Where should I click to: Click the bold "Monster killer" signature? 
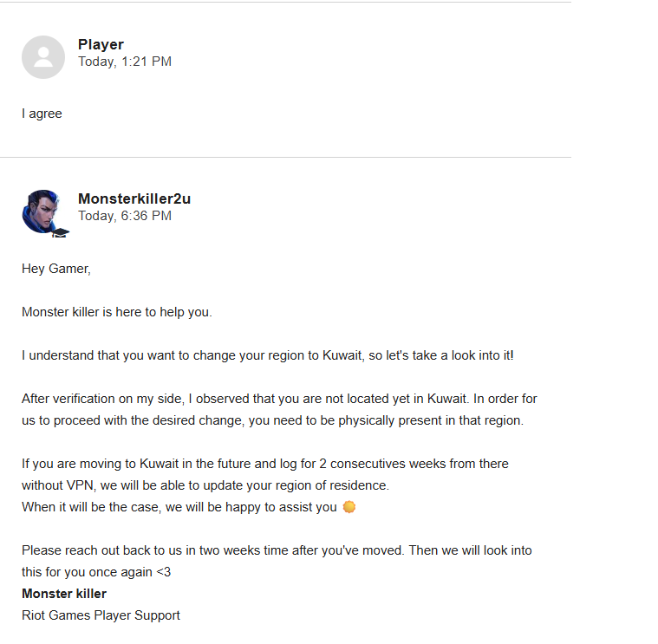(x=64, y=594)
